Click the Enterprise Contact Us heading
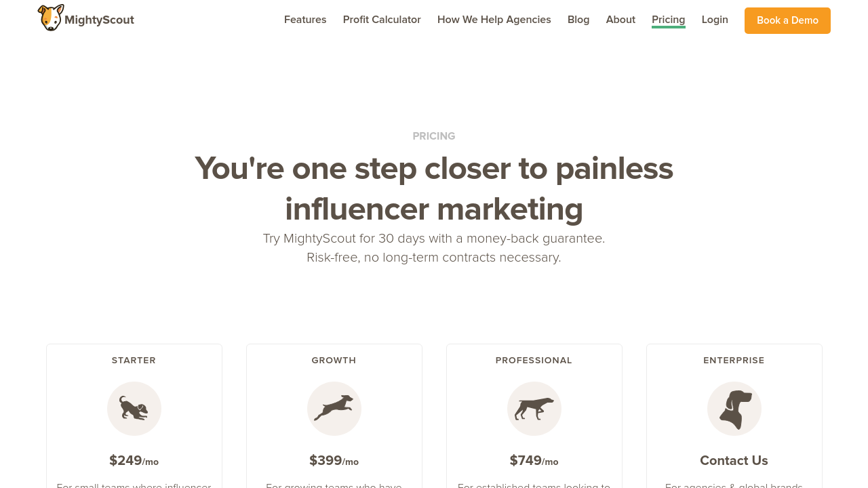 pos(734,461)
